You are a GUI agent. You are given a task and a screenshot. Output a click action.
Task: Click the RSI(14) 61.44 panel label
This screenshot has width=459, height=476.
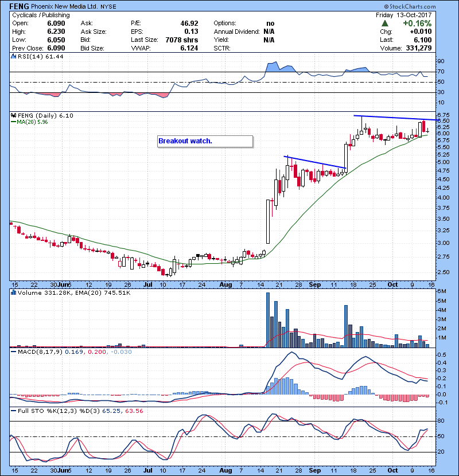(41, 56)
